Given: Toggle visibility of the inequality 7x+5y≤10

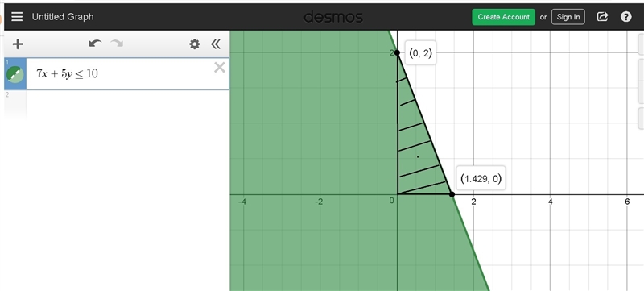Looking at the screenshot, I should click(x=15, y=74).
